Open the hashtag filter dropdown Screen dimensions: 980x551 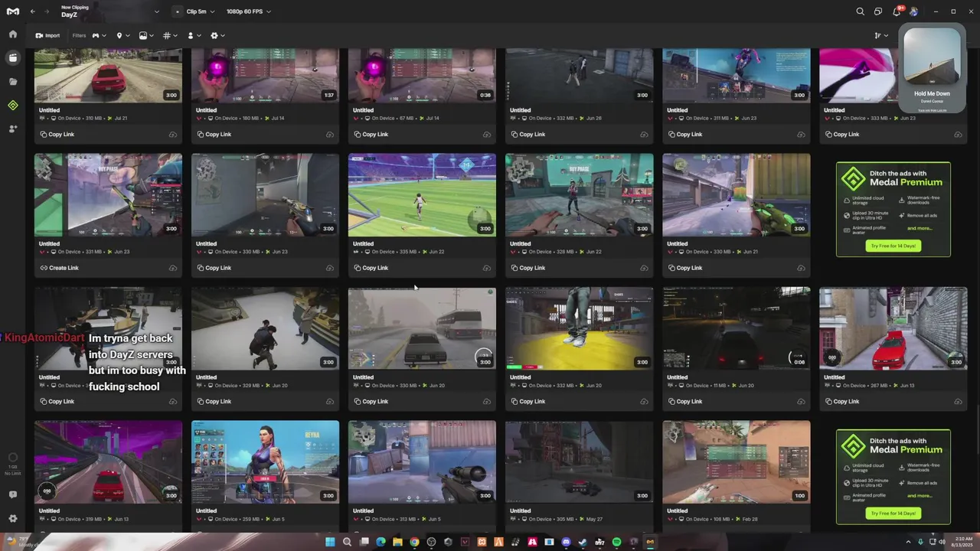tap(170, 35)
